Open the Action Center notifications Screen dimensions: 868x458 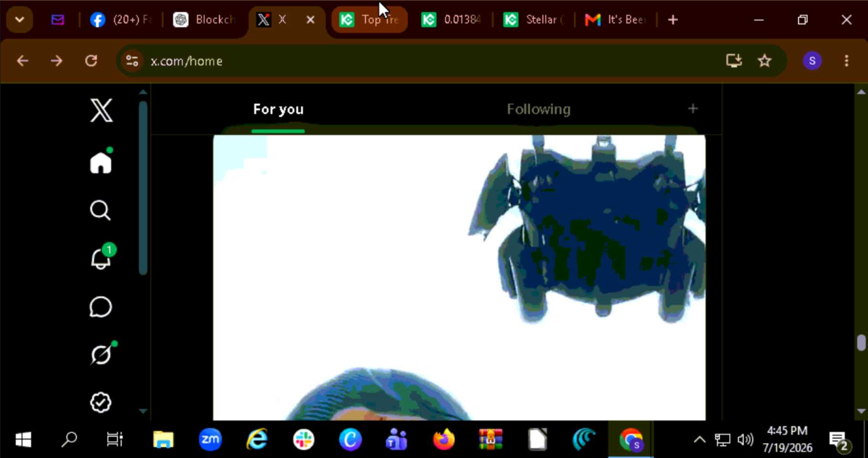[x=840, y=440]
